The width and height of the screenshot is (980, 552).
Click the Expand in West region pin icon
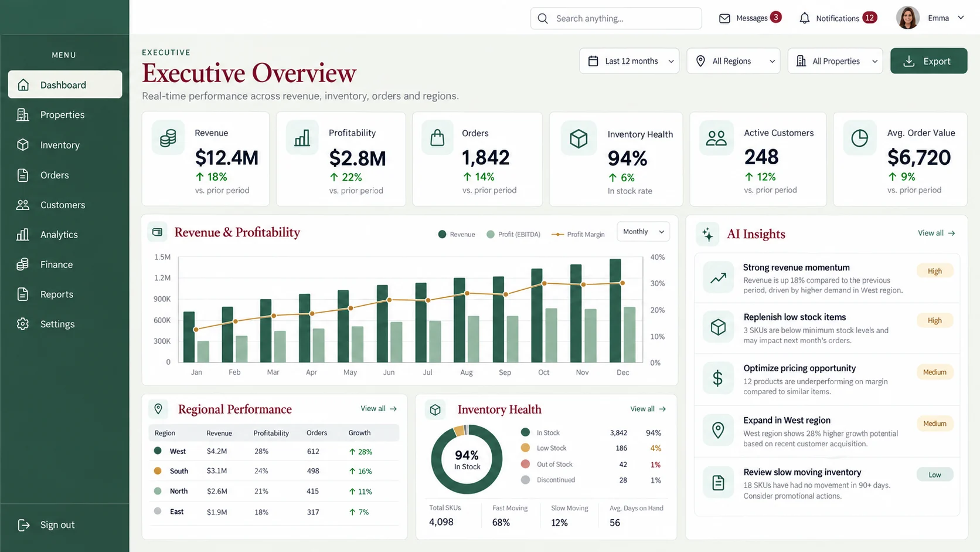[x=718, y=430]
